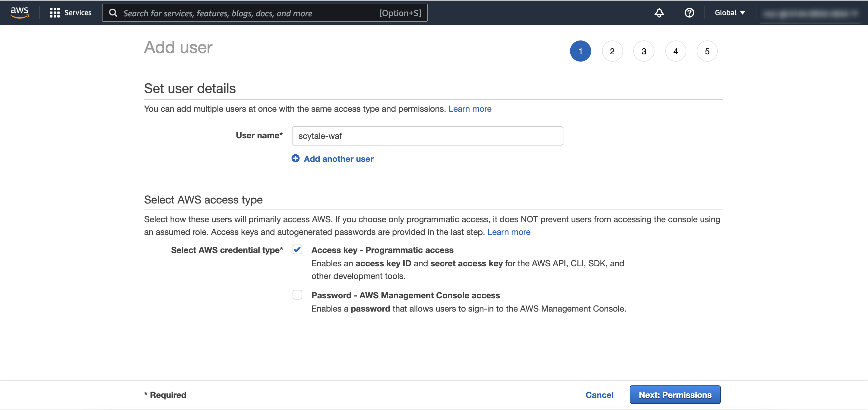Click the Set user details heading
Screen dimensions: 868x410
tap(190, 88)
